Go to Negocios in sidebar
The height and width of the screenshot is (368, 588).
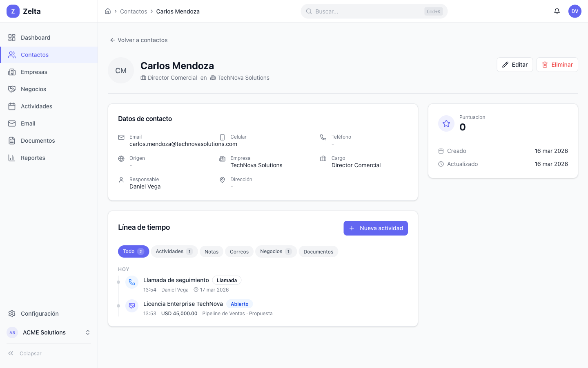click(33, 89)
